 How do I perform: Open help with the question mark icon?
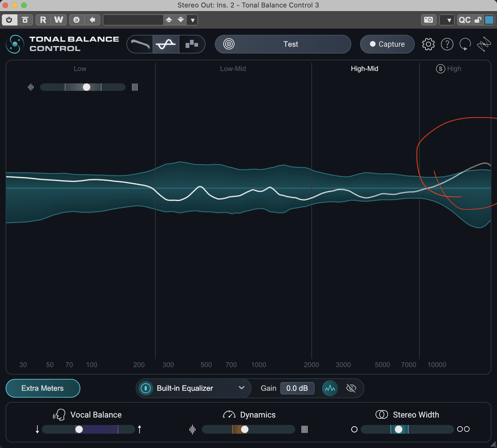point(447,44)
